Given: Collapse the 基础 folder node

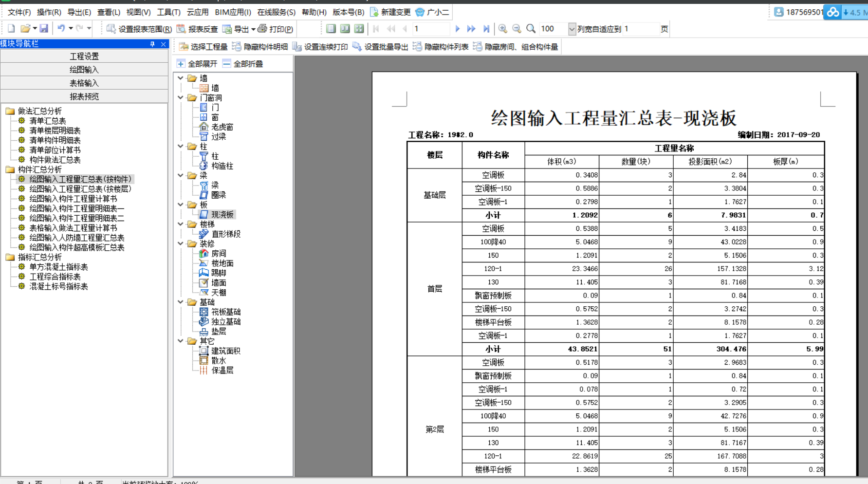Looking at the screenshot, I should click(181, 302).
